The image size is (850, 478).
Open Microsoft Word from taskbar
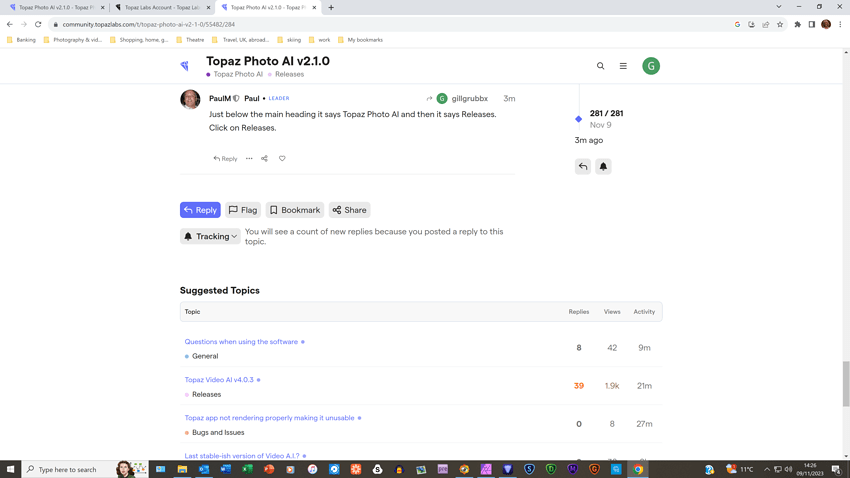(226, 469)
